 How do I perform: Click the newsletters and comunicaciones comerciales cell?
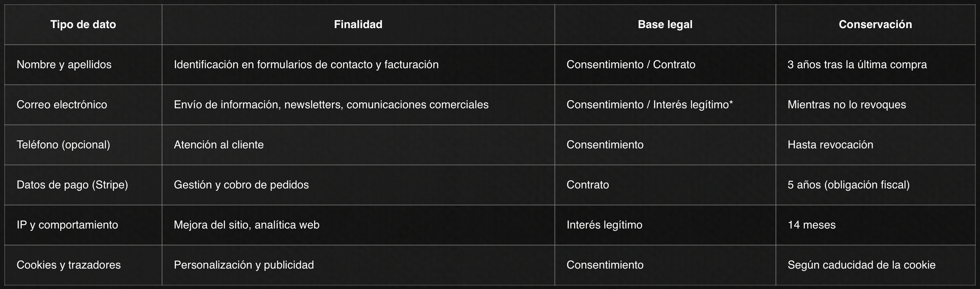[x=331, y=105]
